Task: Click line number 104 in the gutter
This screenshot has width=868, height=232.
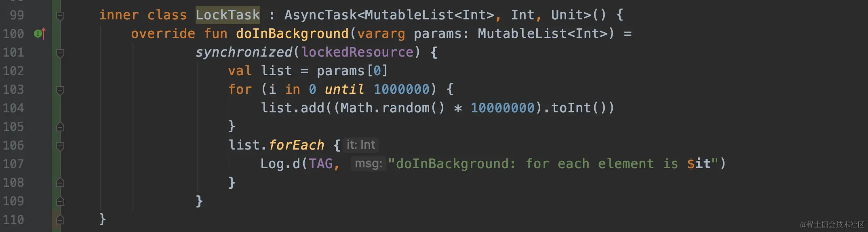Action: (13, 108)
